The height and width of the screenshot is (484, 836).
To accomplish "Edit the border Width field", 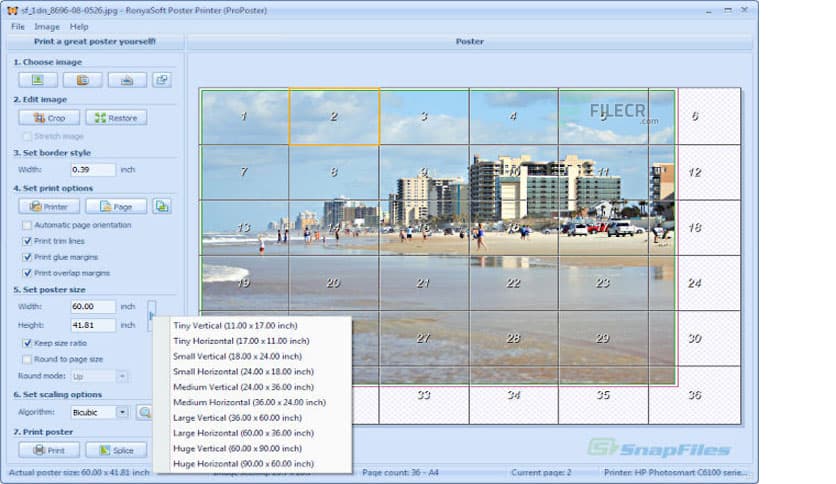I will tap(93, 170).
